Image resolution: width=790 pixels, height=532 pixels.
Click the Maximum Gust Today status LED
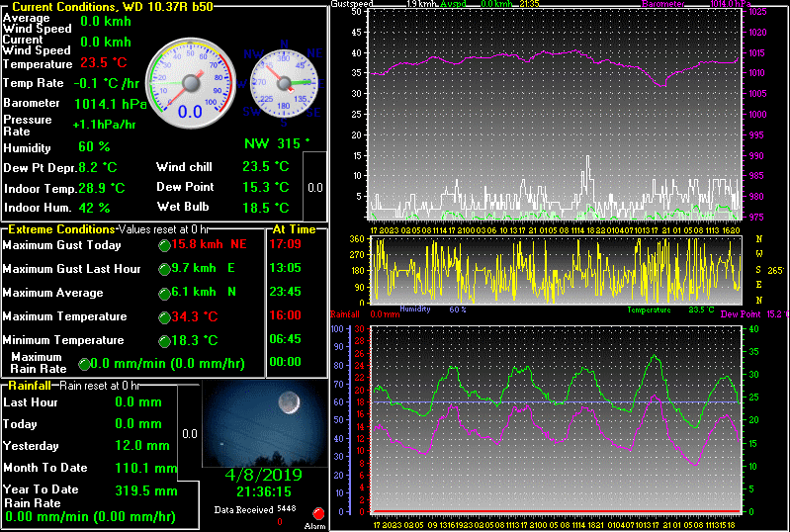[x=164, y=245]
